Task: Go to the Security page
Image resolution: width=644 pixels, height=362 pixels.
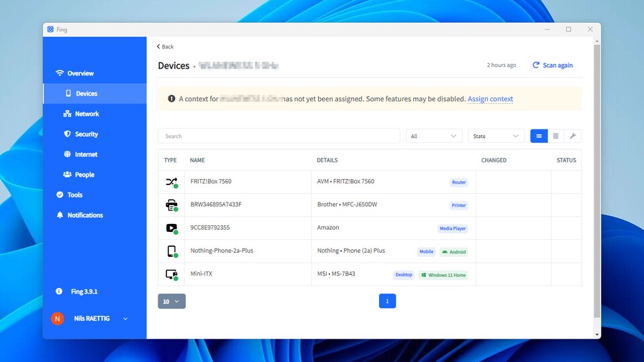Action: point(87,134)
